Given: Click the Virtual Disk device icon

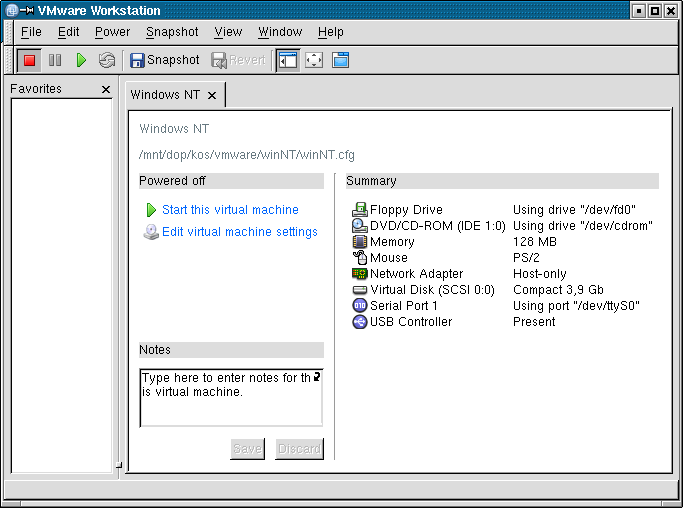Looking at the screenshot, I should coord(360,290).
